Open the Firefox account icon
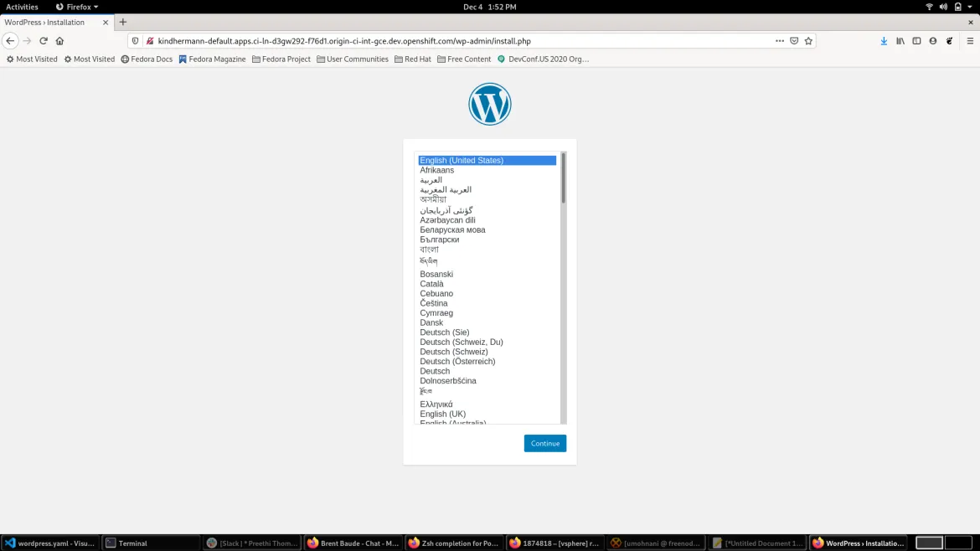 (x=932, y=40)
